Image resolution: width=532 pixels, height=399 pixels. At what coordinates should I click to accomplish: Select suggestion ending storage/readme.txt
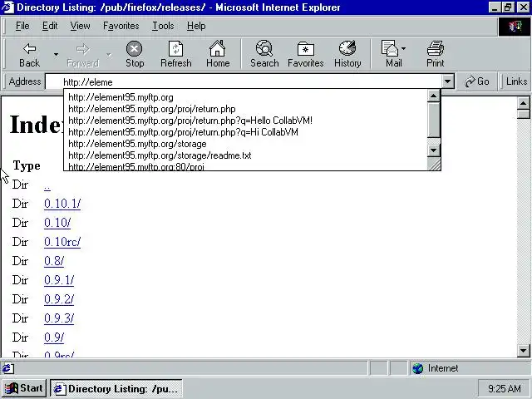[245, 155]
